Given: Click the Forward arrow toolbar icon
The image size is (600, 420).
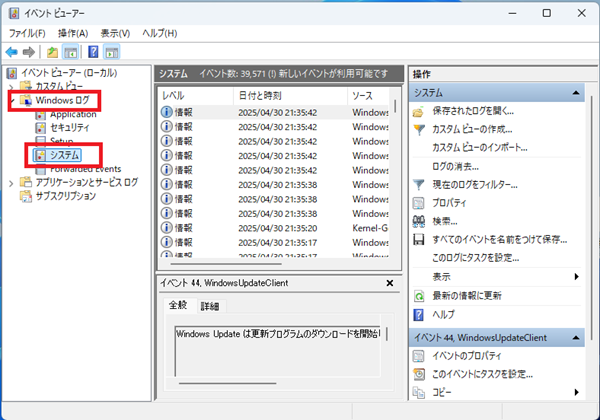Looking at the screenshot, I should (29, 52).
